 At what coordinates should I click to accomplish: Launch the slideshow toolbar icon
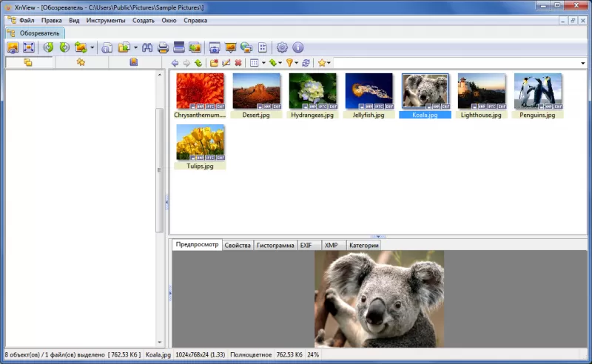pos(230,47)
